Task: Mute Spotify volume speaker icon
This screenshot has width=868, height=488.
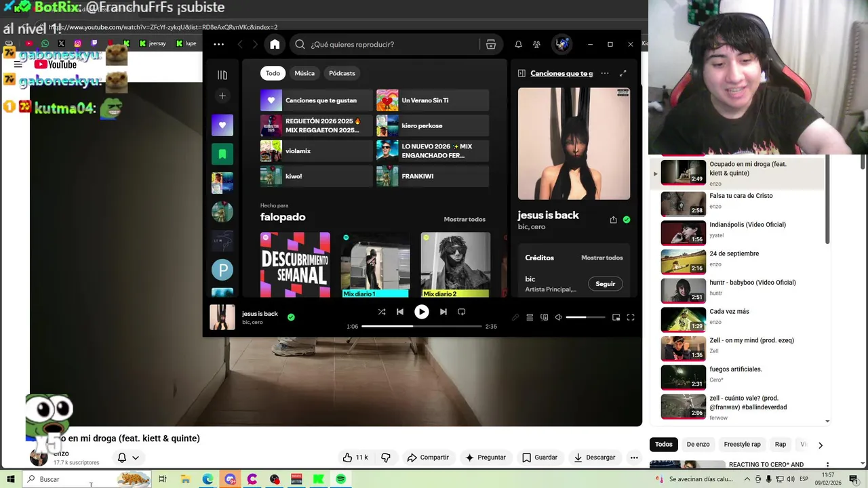Action: (559, 317)
